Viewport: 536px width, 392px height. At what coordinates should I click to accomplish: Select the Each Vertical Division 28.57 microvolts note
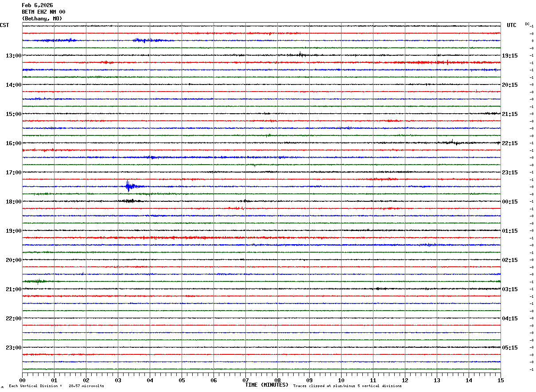pos(56,386)
